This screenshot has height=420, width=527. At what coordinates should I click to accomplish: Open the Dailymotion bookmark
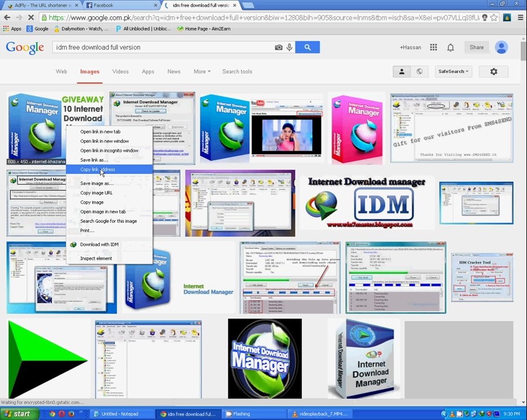click(x=81, y=29)
